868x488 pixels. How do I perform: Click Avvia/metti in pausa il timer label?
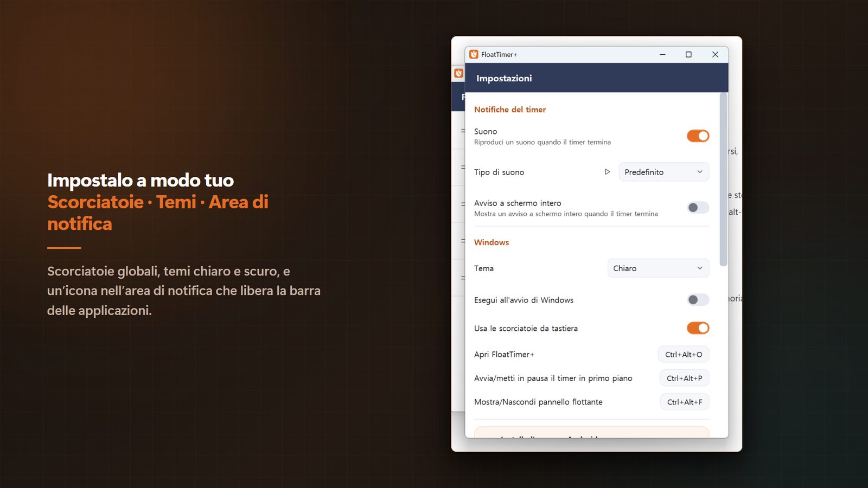click(553, 378)
